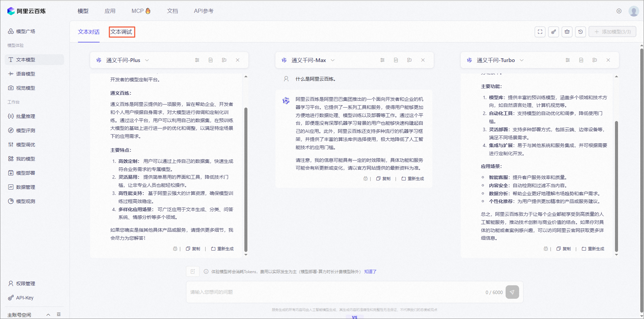Open 模型观测 in sidebar
This screenshot has width=644, height=319.
pyautogui.click(x=34, y=201)
